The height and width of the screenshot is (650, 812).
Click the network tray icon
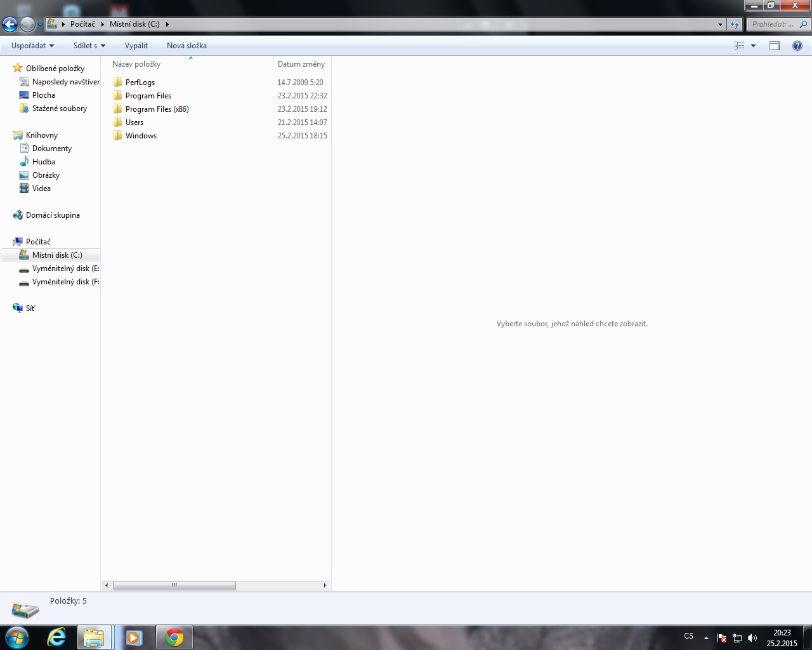pyautogui.click(x=737, y=638)
